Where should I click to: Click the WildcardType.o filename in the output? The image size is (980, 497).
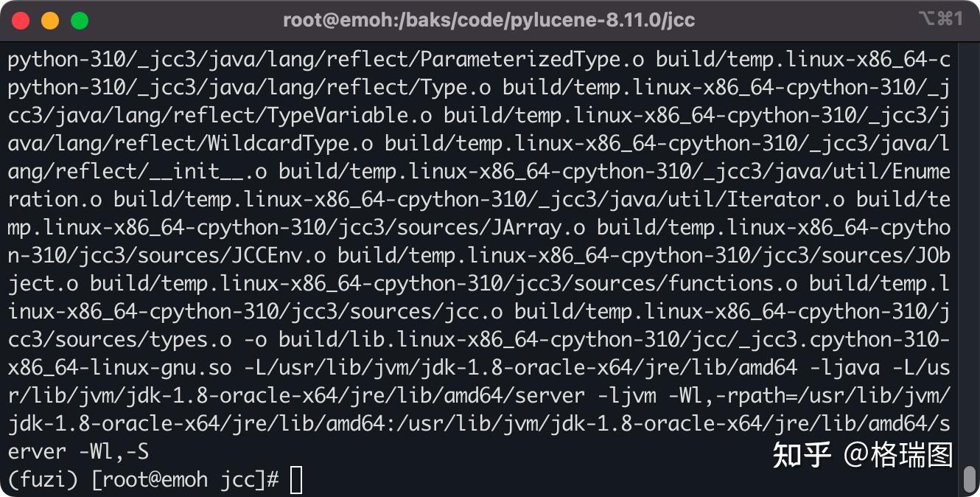point(291,144)
